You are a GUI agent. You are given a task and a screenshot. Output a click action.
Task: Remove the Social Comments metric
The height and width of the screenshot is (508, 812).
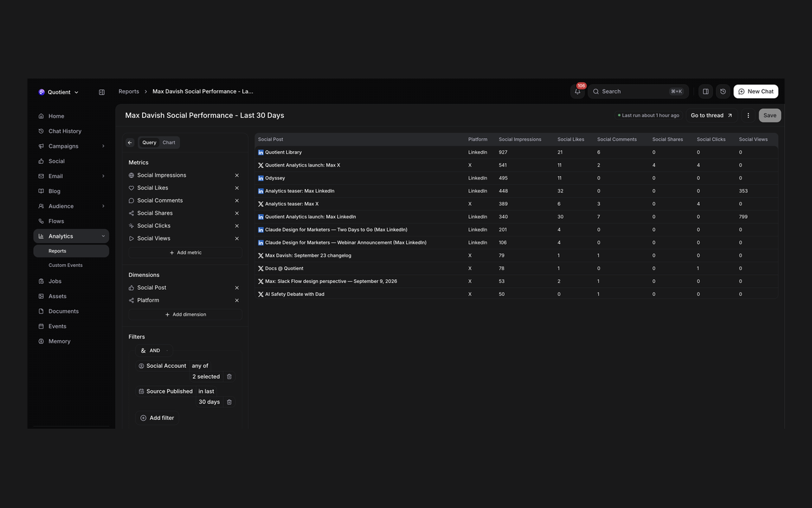coord(237,200)
